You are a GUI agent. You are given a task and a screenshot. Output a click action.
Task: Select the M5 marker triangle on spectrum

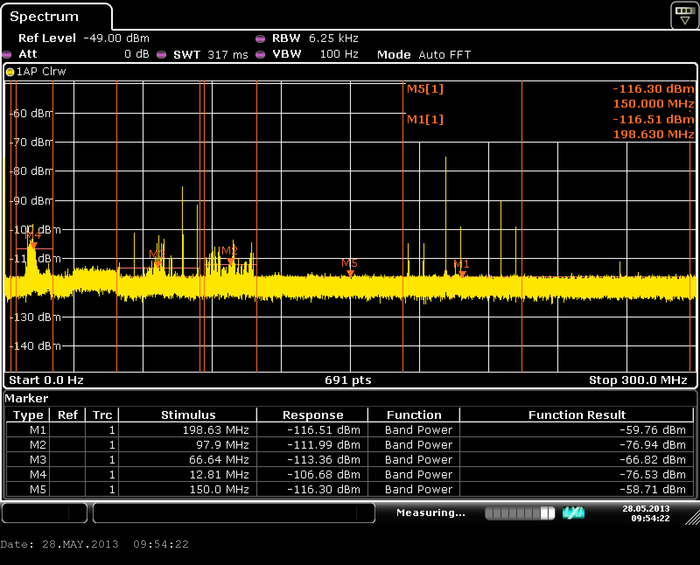coord(350,273)
